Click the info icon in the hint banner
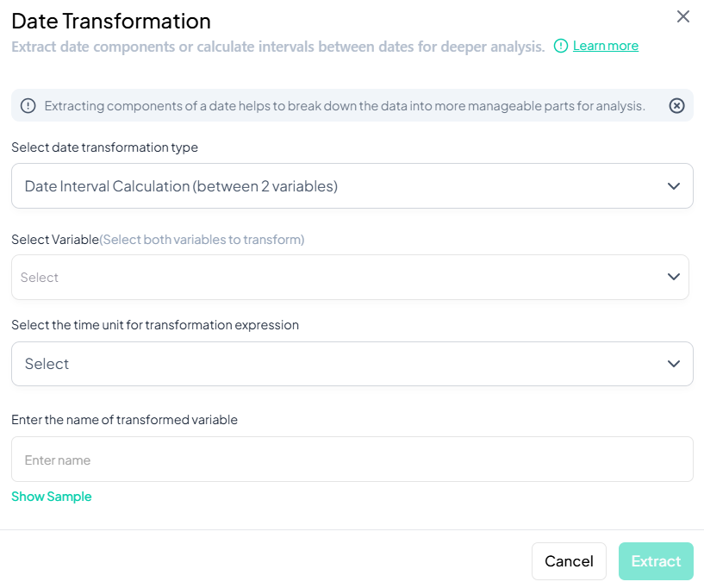Screen dimensions: 704x588 (28, 105)
